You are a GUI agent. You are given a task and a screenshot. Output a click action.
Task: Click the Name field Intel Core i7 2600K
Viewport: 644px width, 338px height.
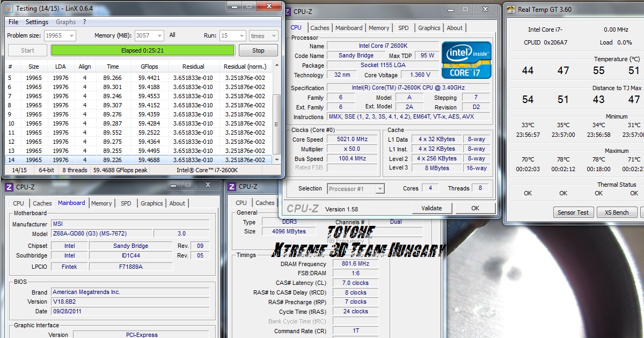click(383, 46)
